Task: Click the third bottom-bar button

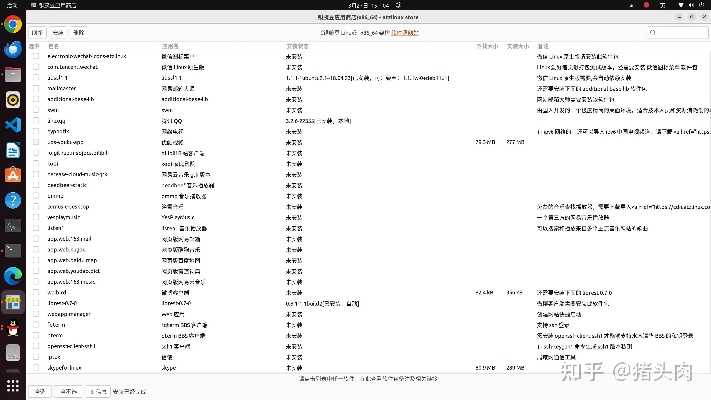Action: click(x=98, y=391)
